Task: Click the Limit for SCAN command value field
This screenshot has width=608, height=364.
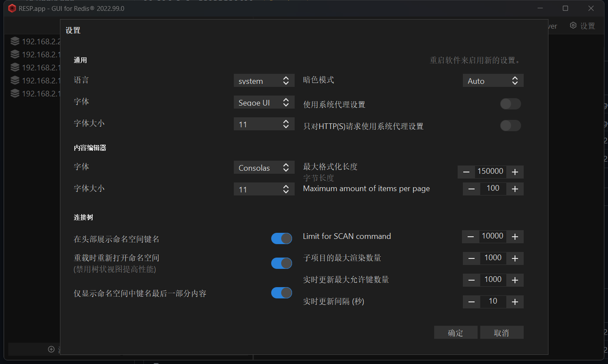Action: [x=493, y=236]
